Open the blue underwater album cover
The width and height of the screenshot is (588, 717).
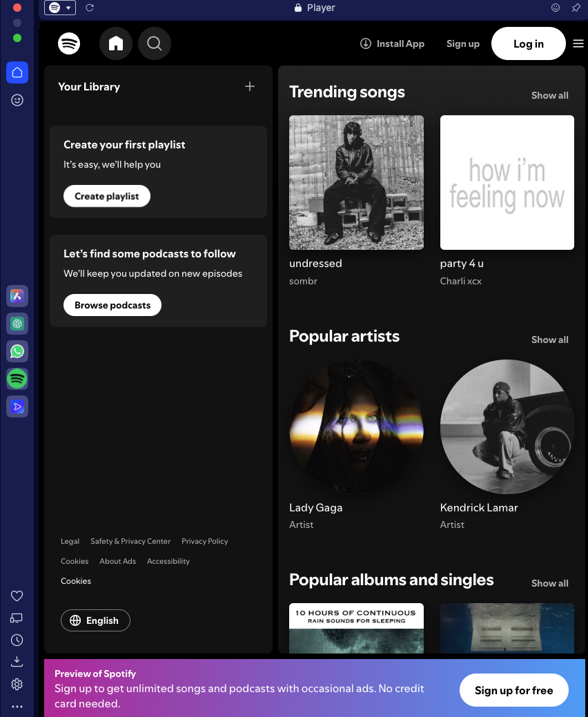coord(507,628)
